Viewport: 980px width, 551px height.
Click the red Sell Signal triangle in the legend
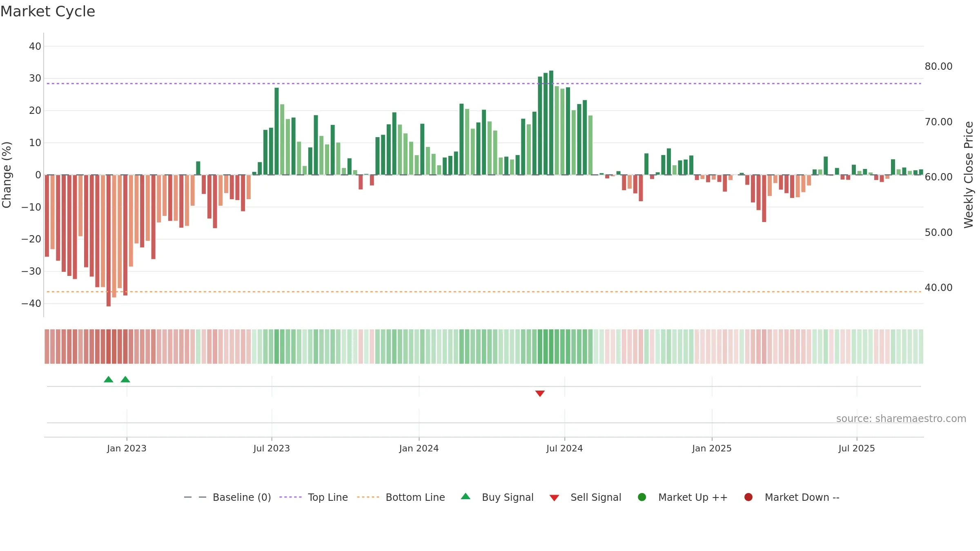(x=554, y=498)
